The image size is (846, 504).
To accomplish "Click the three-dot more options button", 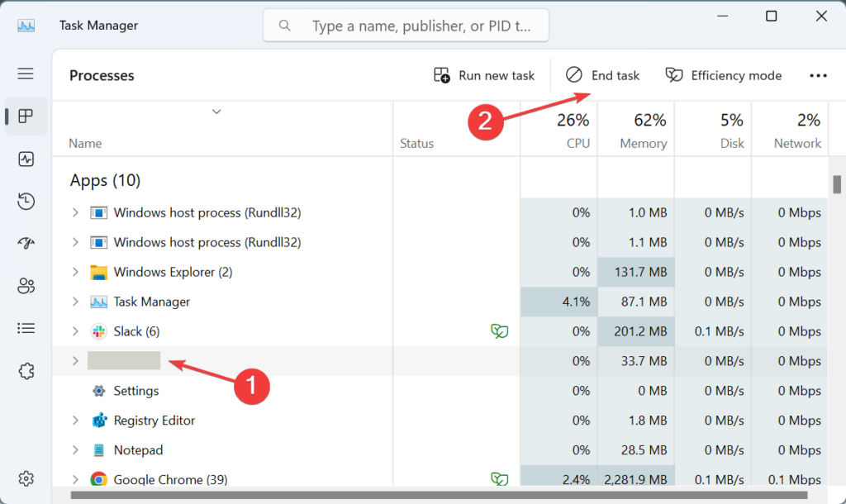I will coord(818,75).
